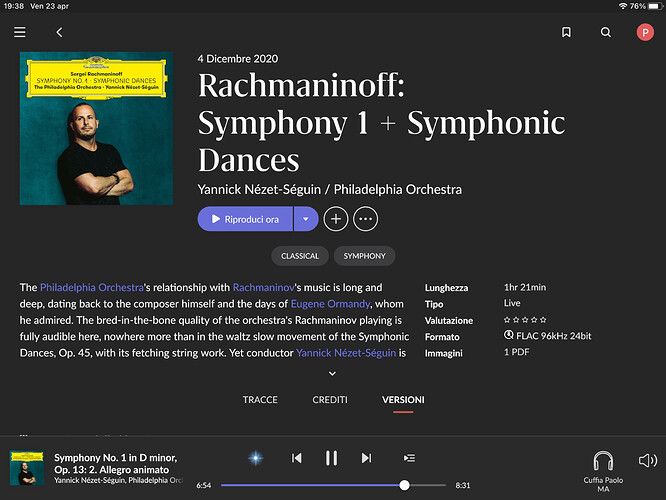
Task: Open the three-dots more options button
Action: click(365, 219)
